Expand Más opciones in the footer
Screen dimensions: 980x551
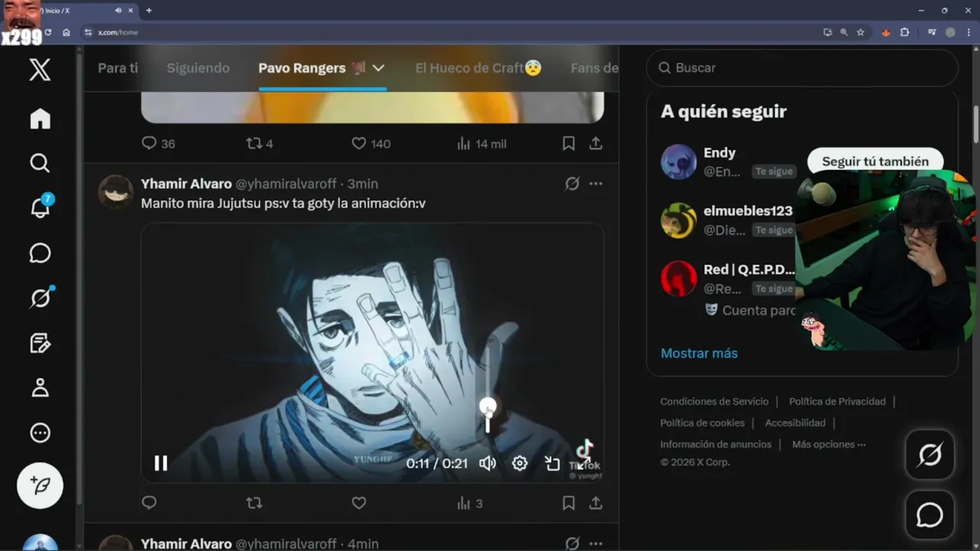(828, 444)
